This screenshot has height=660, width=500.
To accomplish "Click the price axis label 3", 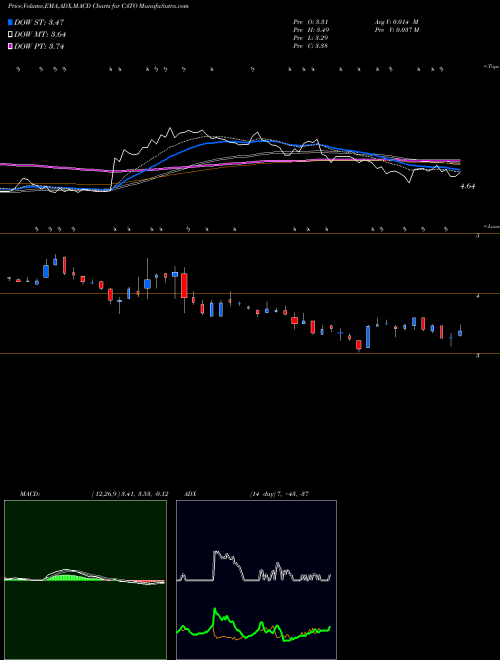I will (x=478, y=356).
